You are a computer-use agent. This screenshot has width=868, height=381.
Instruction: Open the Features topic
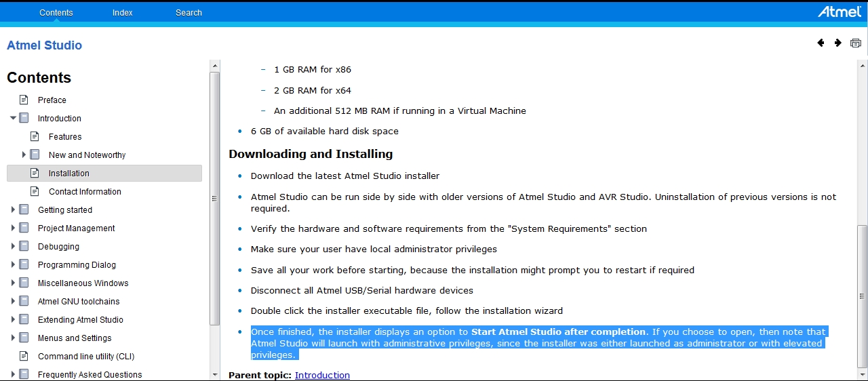(65, 136)
